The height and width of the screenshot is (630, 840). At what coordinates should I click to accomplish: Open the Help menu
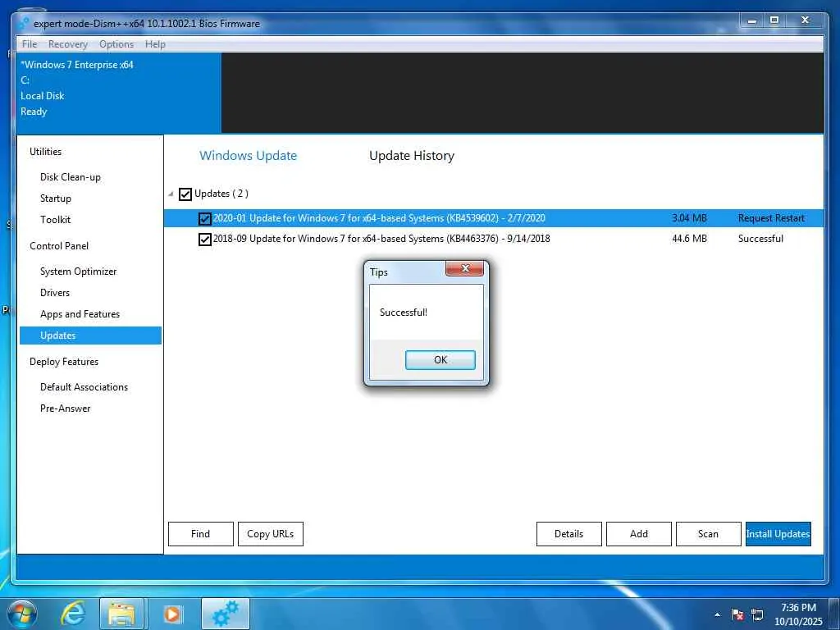[x=155, y=44]
